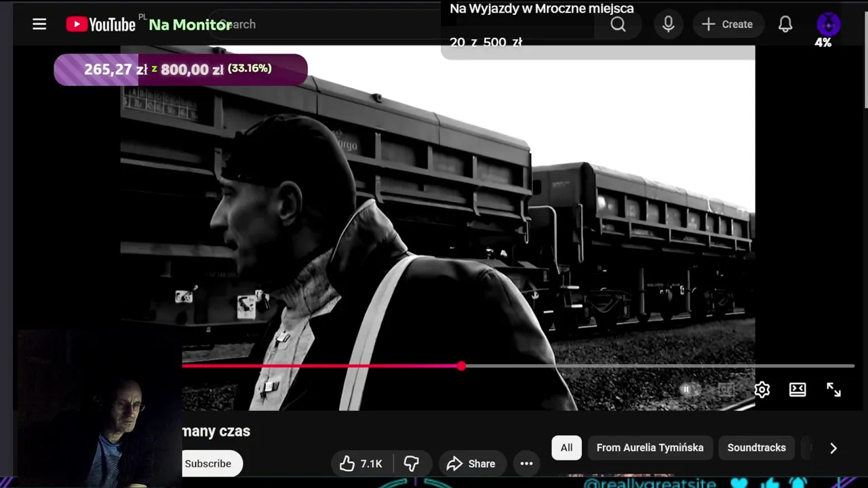Open the three-dots more actions menu
Screen dimensions: 868x488
pos(526,464)
